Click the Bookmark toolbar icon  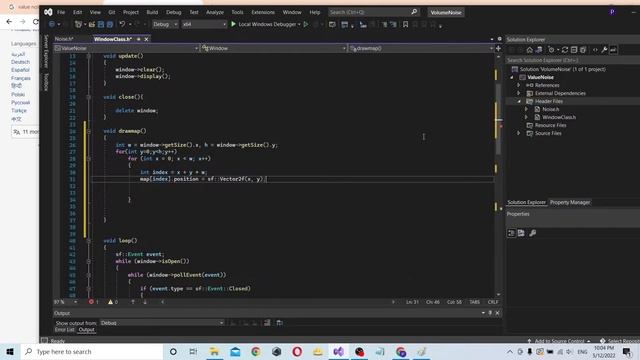[405, 24]
